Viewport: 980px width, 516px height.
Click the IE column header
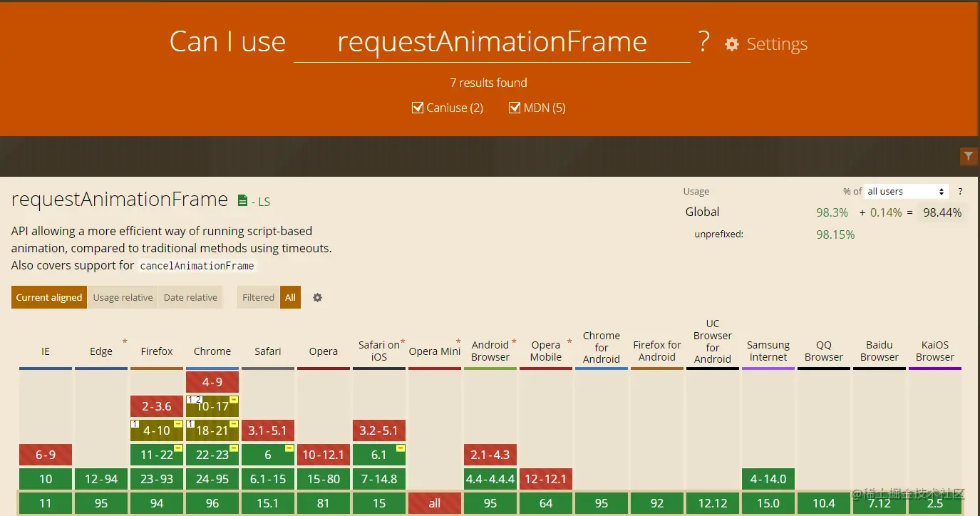pyautogui.click(x=46, y=351)
